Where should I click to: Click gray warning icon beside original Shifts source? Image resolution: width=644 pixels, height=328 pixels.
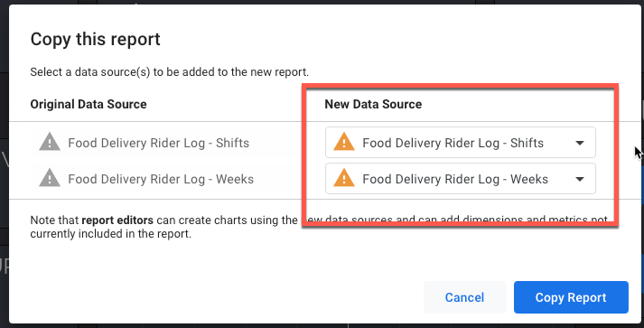pyautogui.click(x=50, y=142)
